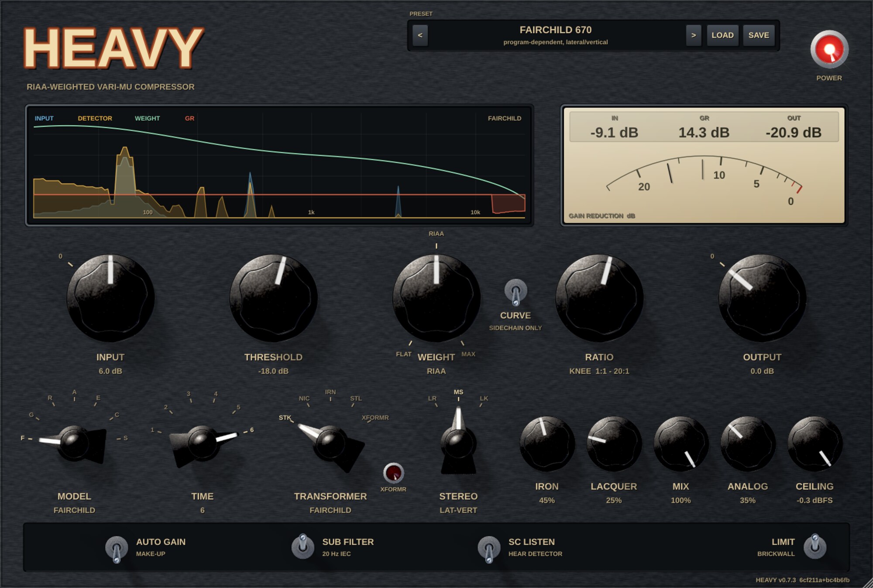The height and width of the screenshot is (588, 873).
Task: Click the WEIGHT knob
Action: point(436,298)
